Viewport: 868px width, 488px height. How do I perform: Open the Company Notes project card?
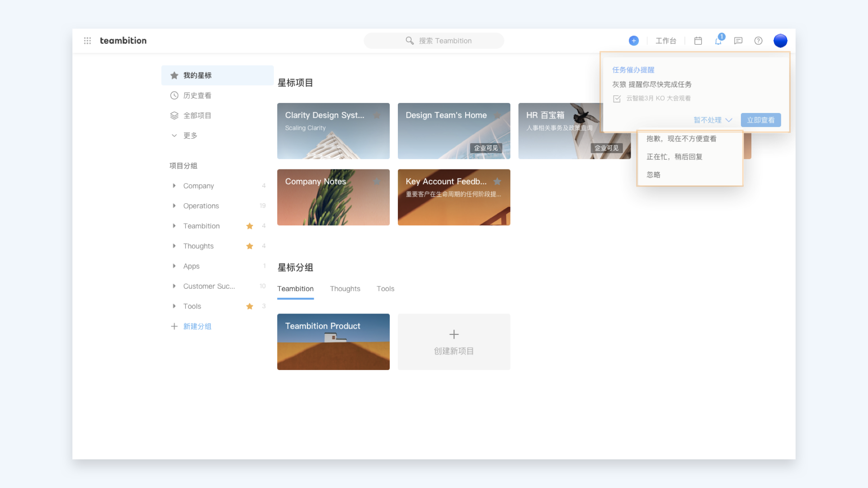click(x=333, y=197)
